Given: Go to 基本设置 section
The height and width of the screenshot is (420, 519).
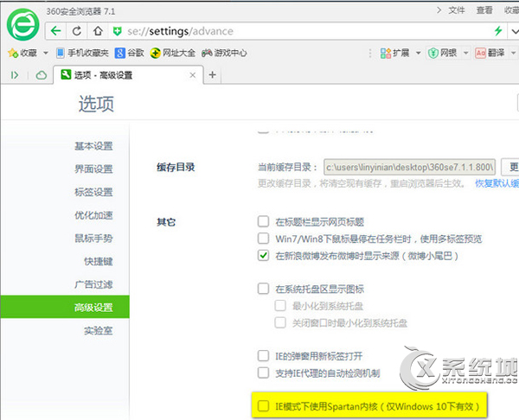Looking at the screenshot, I should click(x=93, y=146).
